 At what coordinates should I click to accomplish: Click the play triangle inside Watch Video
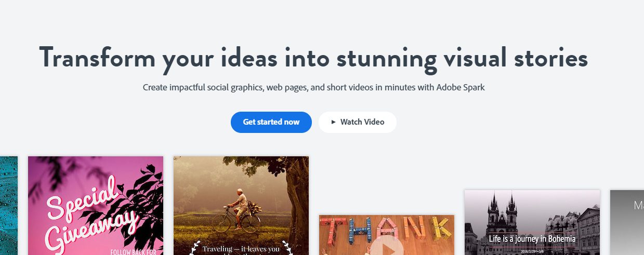[333, 122]
